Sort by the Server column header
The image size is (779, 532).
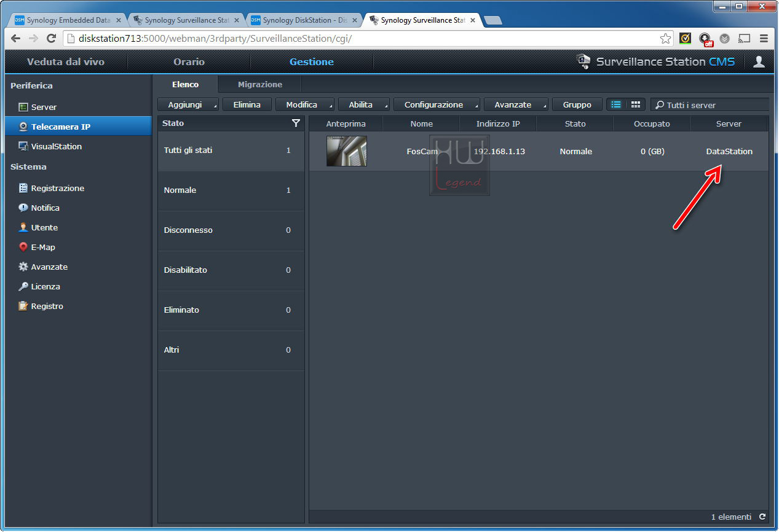tap(729, 123)
